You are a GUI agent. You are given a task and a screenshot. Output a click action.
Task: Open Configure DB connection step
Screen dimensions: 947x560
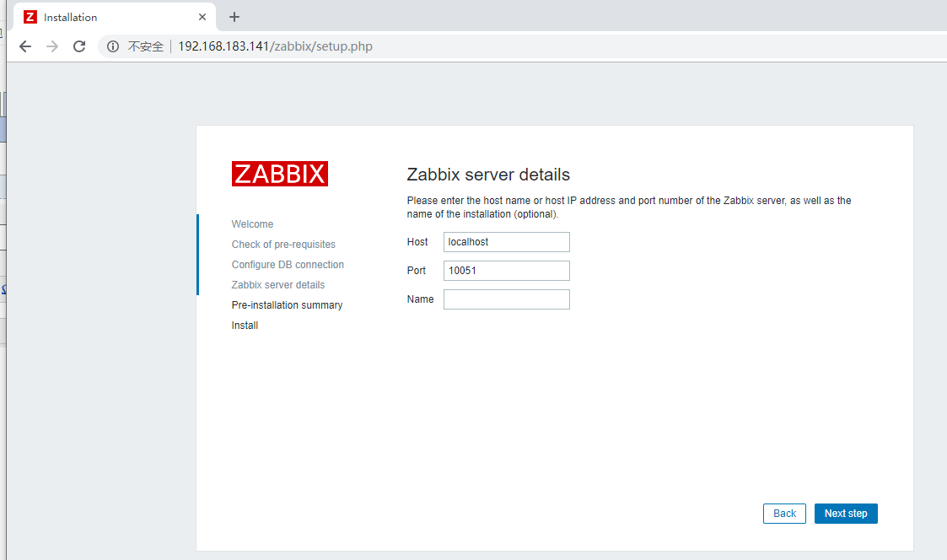click(288, 265)
